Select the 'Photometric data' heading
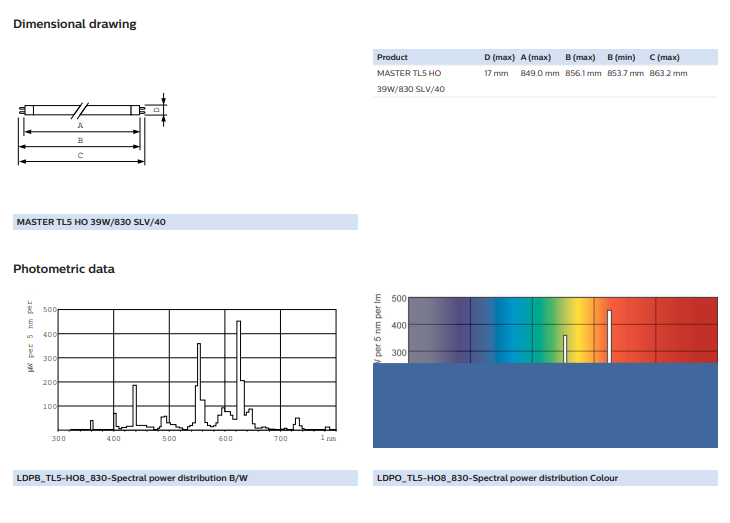730x523 pixels. (x=64, y=269)
